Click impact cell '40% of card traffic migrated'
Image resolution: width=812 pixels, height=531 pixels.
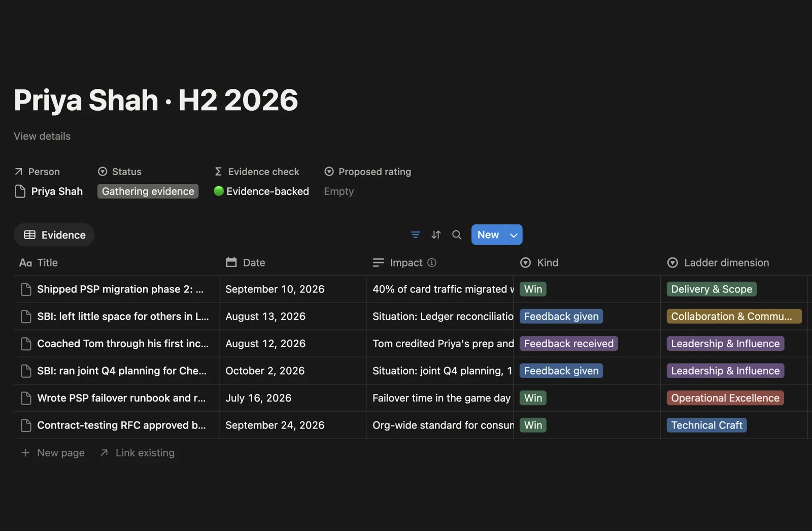439,289
